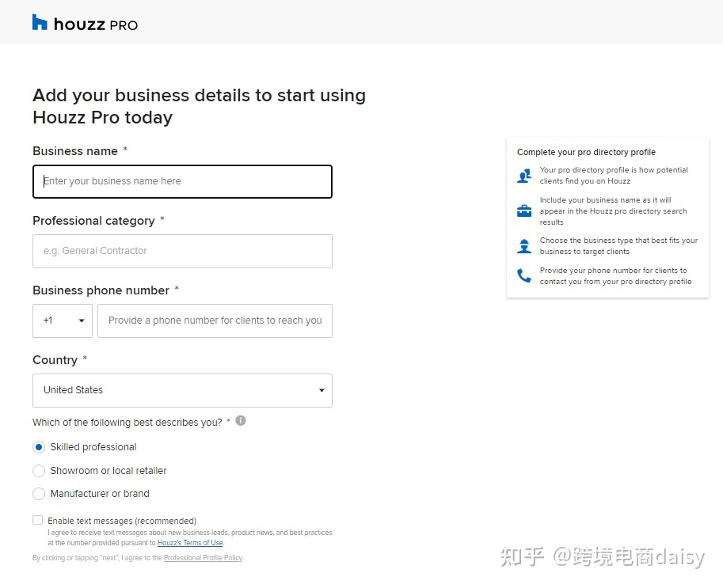Select the Skilled professional option
This screenshot has width=723, height=588.
(39, 446)
